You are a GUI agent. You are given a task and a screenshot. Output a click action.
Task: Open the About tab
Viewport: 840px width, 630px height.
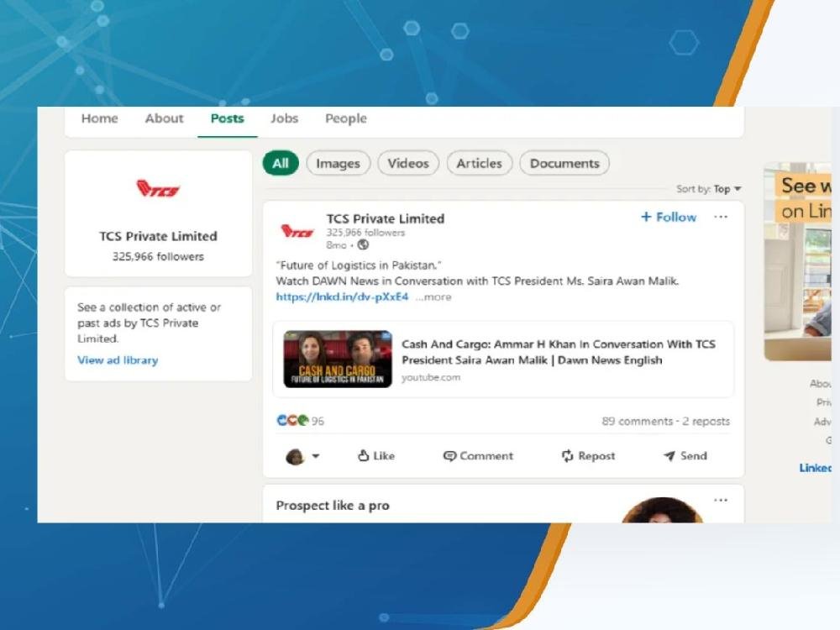[x=164, y=118]
